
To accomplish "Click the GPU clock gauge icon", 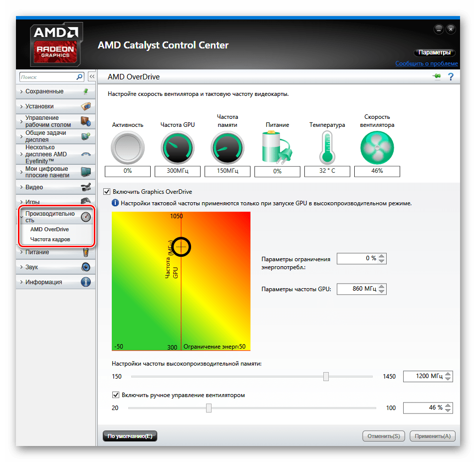I will tap(178, 148).
